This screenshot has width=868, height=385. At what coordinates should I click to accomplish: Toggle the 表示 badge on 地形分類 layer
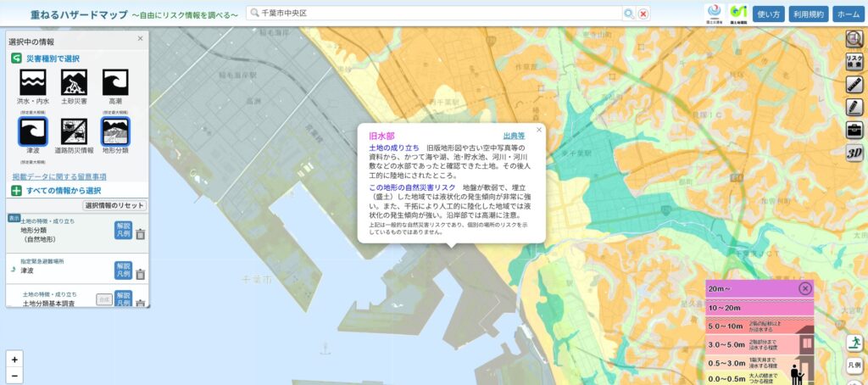pos(14,218)
